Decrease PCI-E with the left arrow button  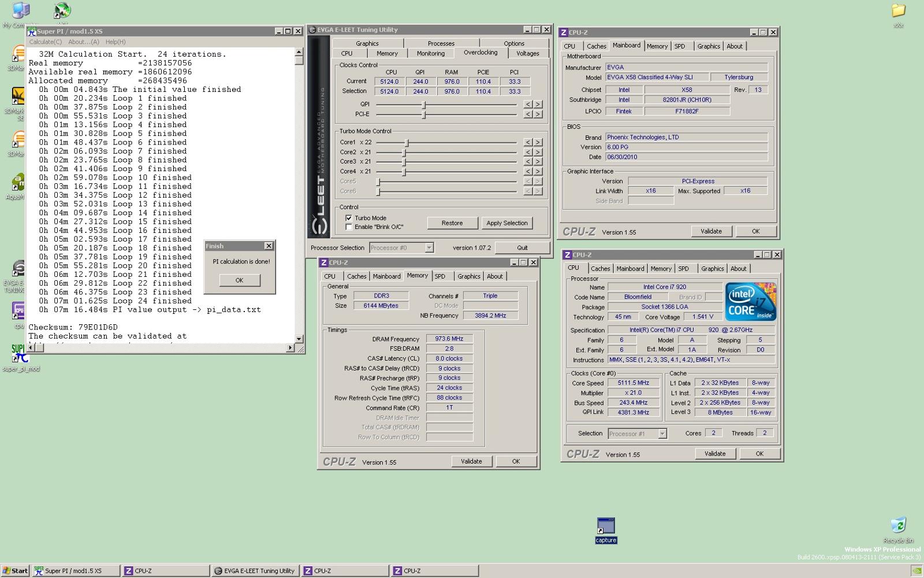pyautogui.click(x=528, y=114)
